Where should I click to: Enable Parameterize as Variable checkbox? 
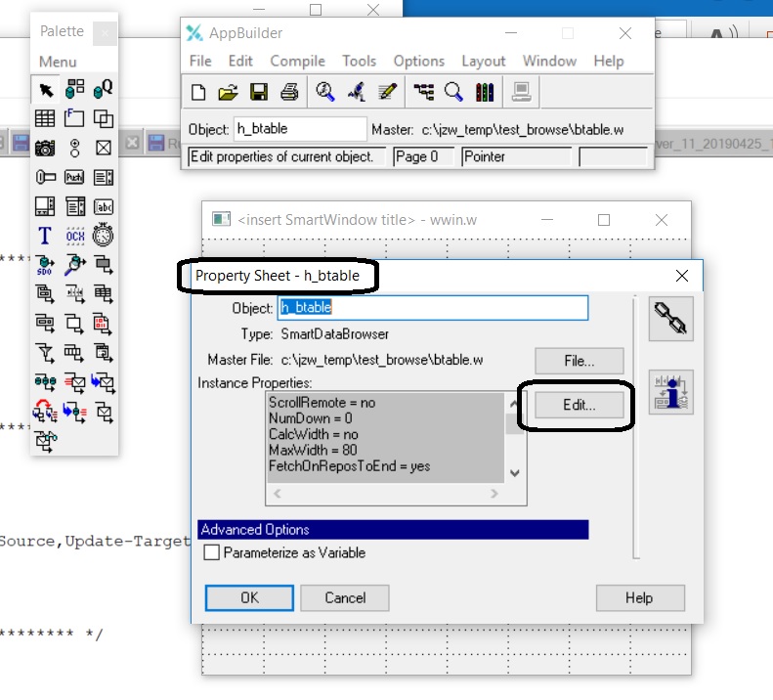[x=211, y=552]
